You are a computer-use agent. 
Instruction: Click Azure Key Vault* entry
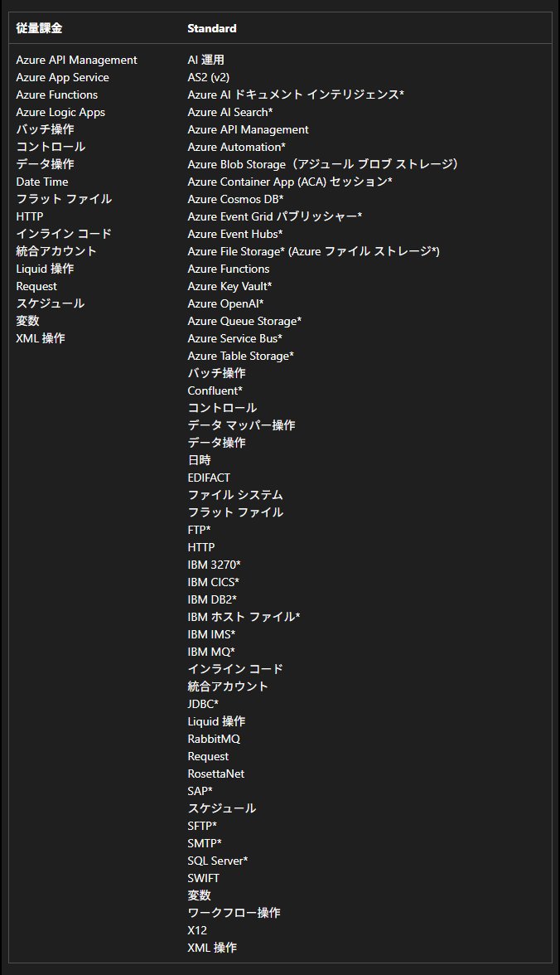(229, 286)
